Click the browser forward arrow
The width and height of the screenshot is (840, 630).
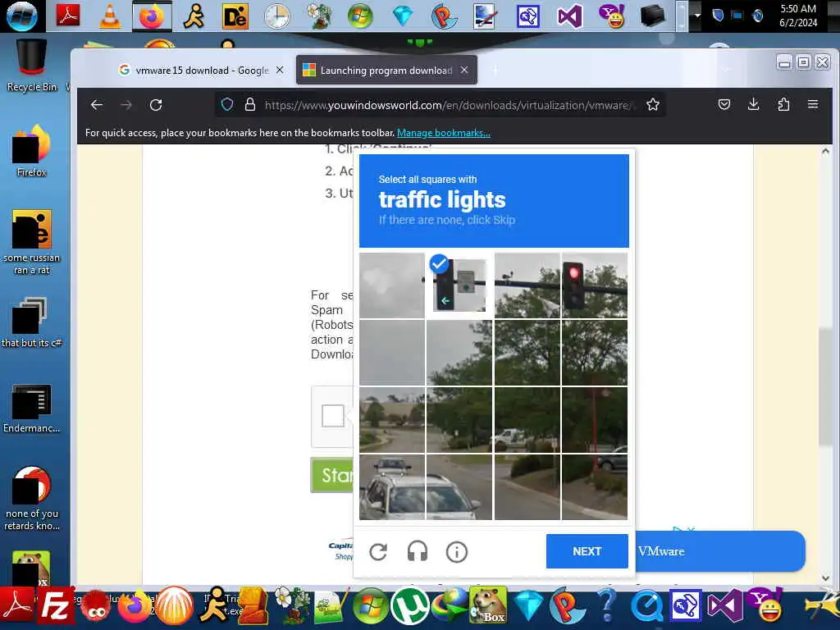[126, 105]
